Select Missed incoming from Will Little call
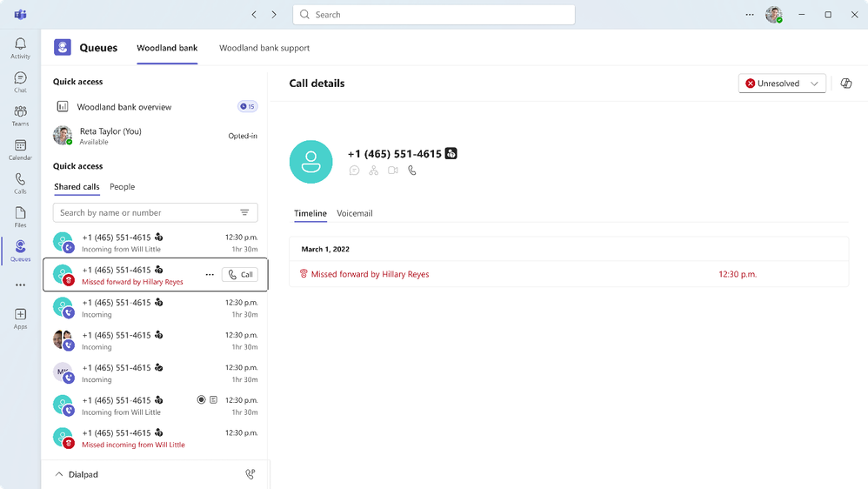 (155, 438)
